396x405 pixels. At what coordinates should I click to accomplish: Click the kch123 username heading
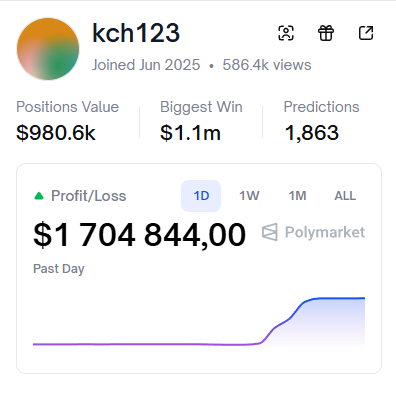pos(136,33)
